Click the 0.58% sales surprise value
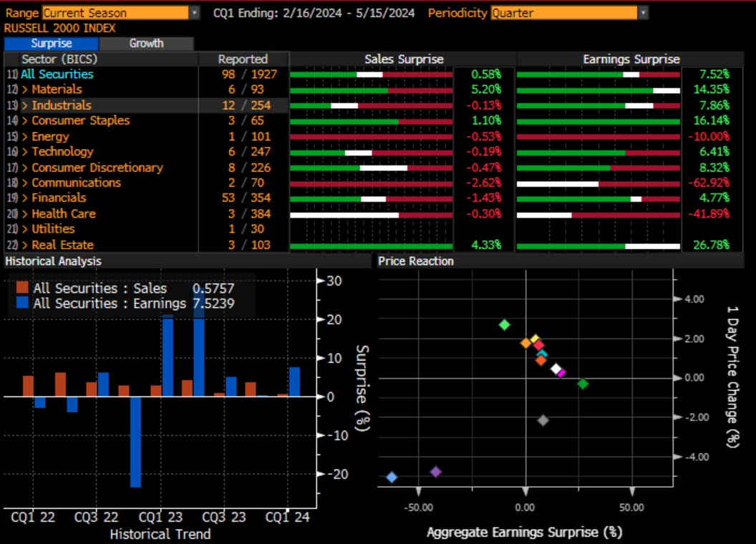 coord(486,74)
